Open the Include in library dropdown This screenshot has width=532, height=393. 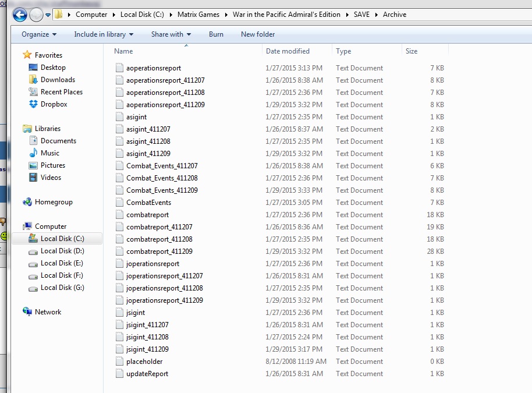point(104,34)
